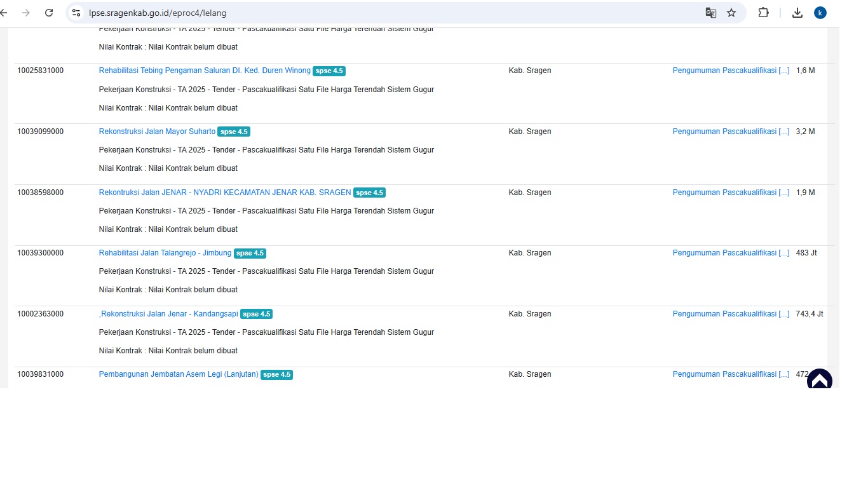Image resolution: width=868 pixels, height=488 pixels.
Task: Open the translate page icon
Action: coord(711,13)
